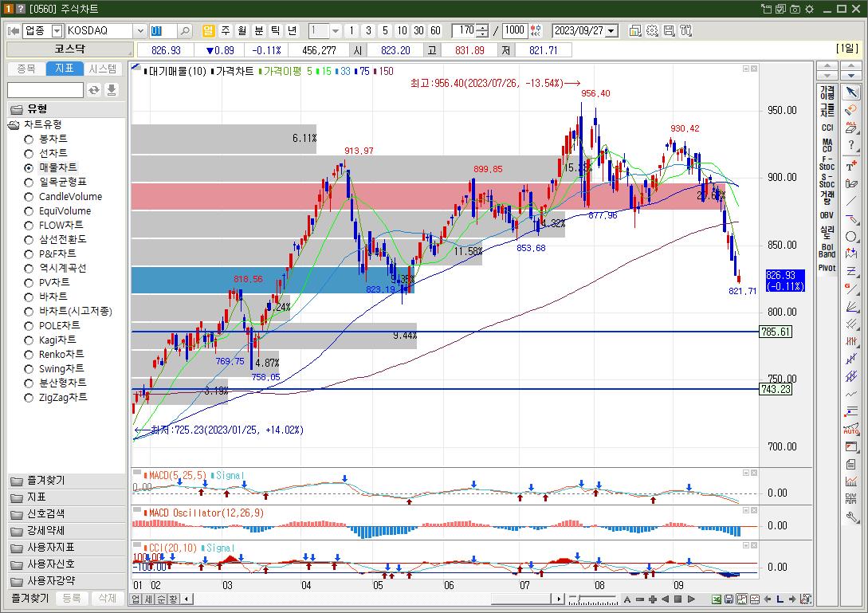The image size is (868, 613).
Task: Open the 업종 type dropdown
Action: point(57,30)
